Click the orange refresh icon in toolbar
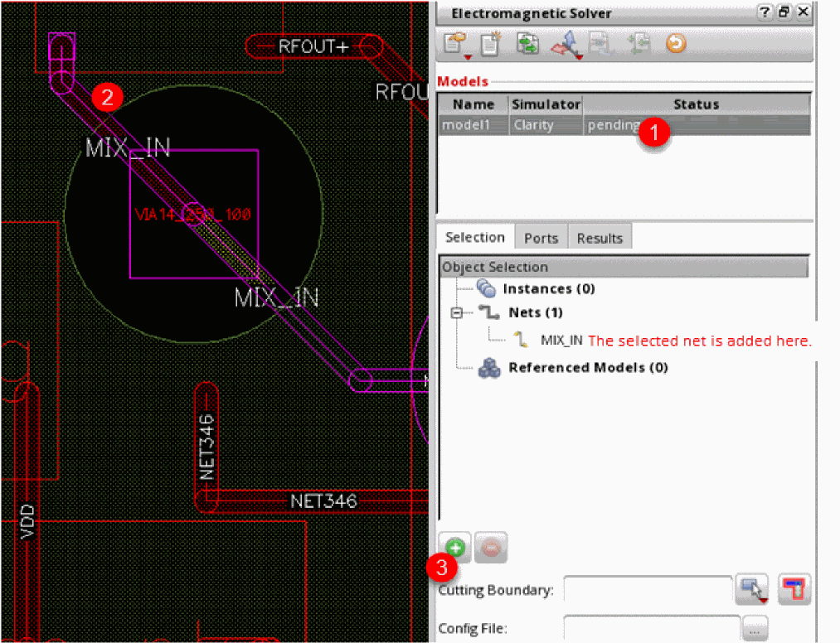The height and width of the screenshot is (643, 840). tap(676, 43)
